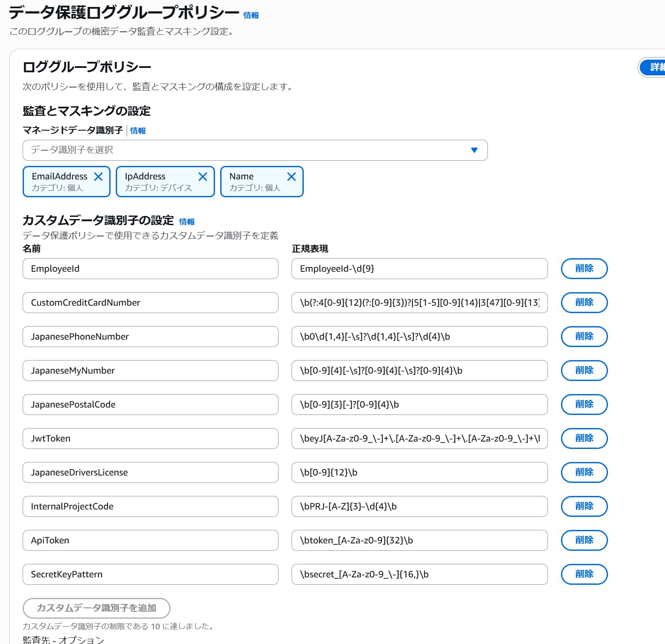Focus the EmployeeId-\d{9} regex field
665x644 pixels.
click(x=420, y=269)
